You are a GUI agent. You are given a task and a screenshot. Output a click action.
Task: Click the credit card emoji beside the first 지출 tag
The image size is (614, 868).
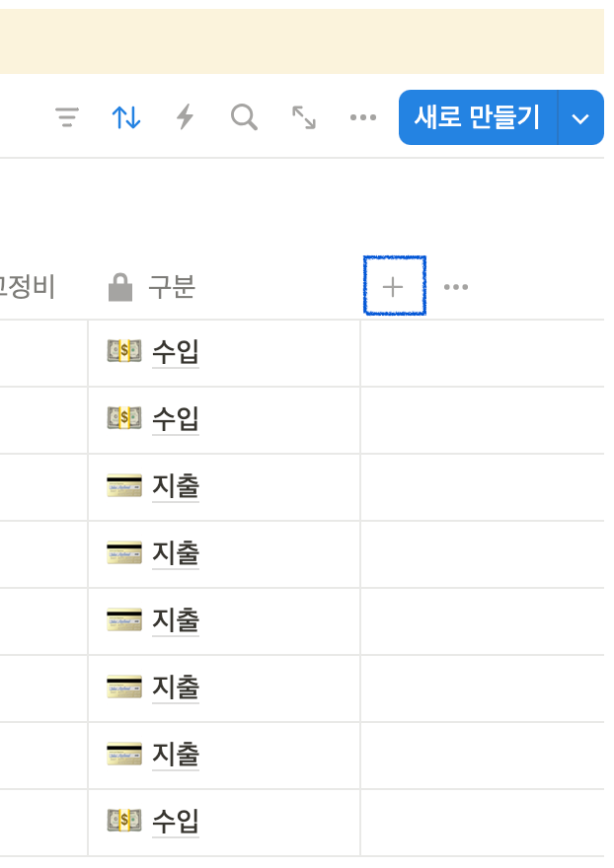click(x=123, y=486)
